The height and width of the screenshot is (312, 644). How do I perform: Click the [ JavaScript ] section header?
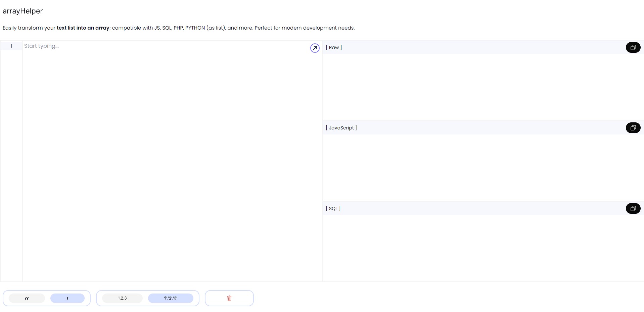point(341,128)
